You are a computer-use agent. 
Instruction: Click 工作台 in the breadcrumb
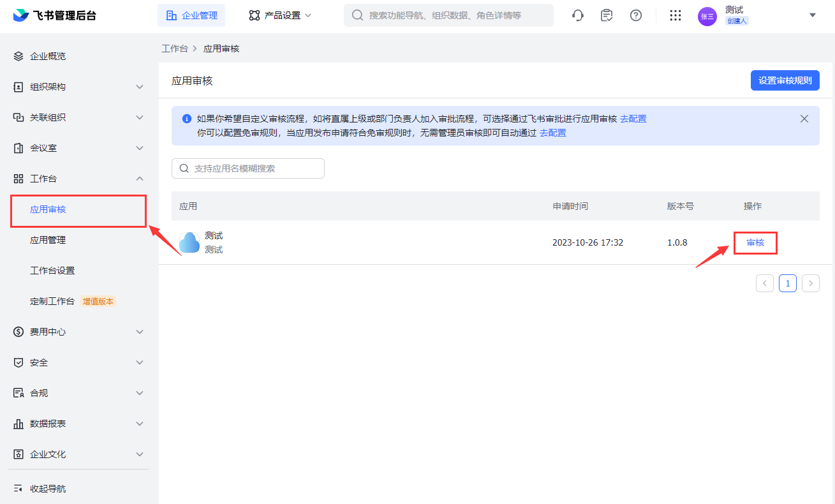tap(175, 48)
